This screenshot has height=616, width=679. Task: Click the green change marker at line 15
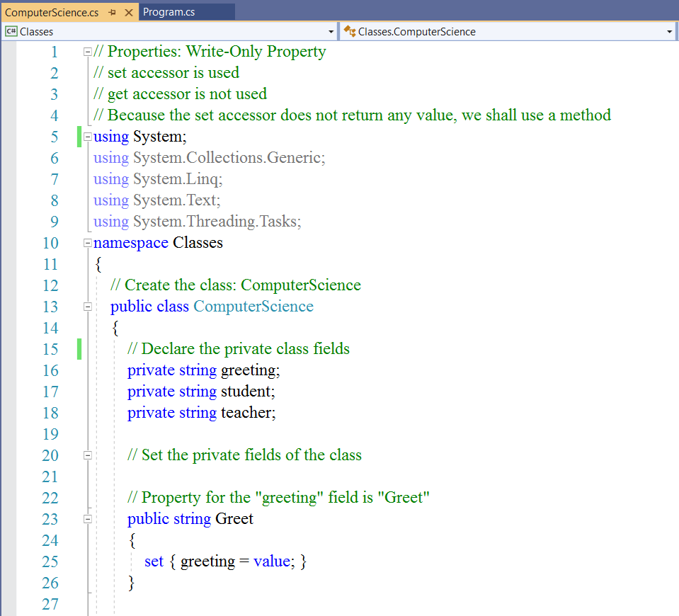coord(79,349)
